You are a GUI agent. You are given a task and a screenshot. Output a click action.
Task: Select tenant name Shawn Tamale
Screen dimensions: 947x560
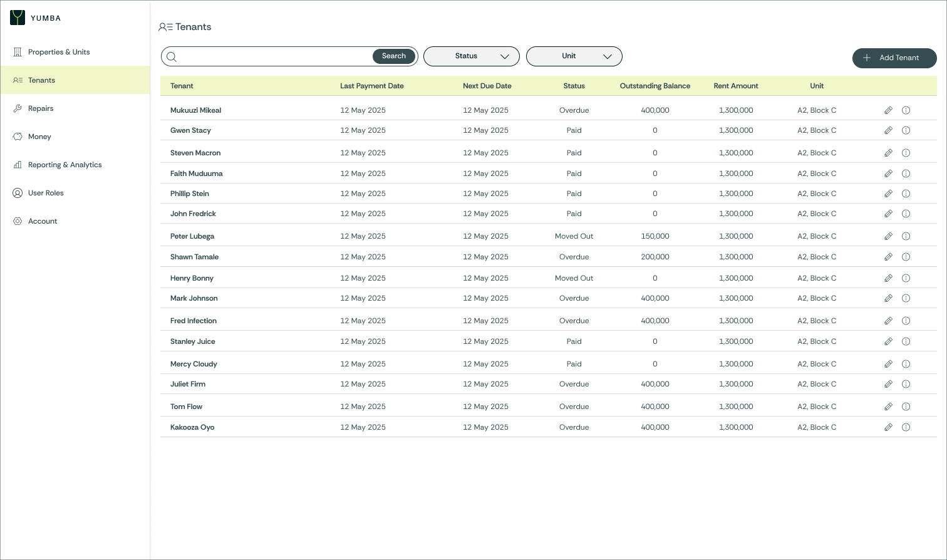point(194,257)
